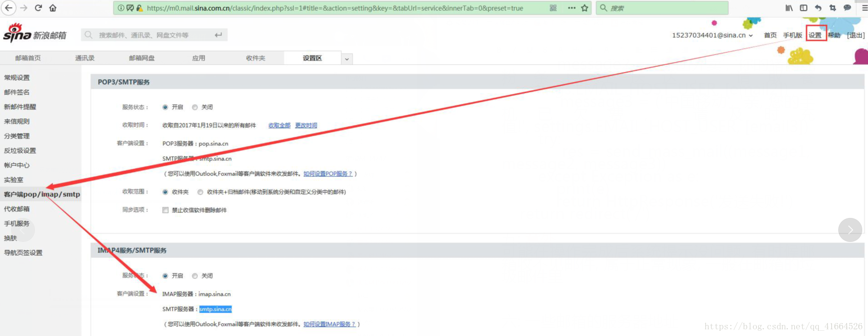Focus the mail search input field
The image size is (868, 336).
[154, 35]
